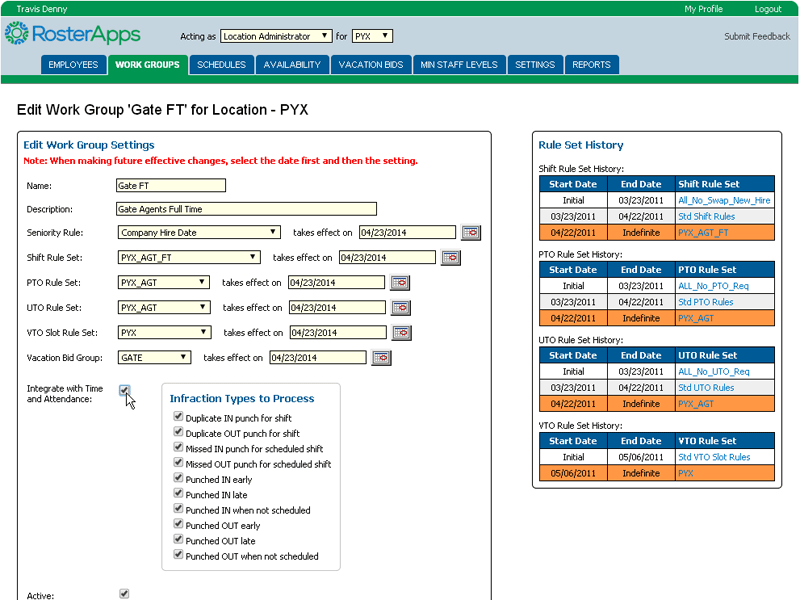Open calendar picker for Vacation Bid Group date
The image size is (800, 600).
pyautogui.click(x=381, y=358)
